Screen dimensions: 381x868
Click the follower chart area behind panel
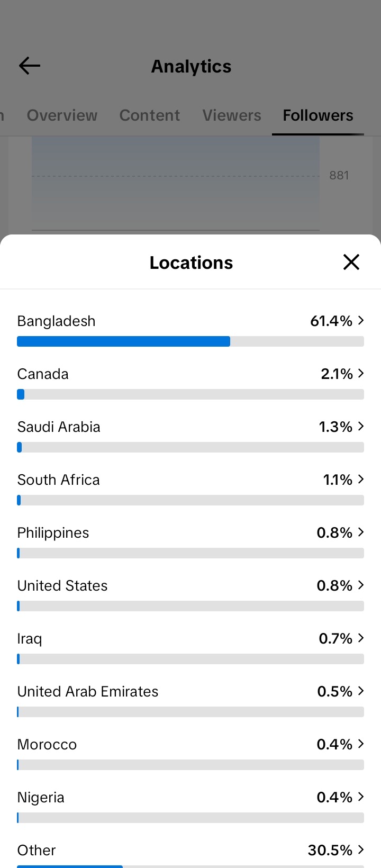coord(176,184)
